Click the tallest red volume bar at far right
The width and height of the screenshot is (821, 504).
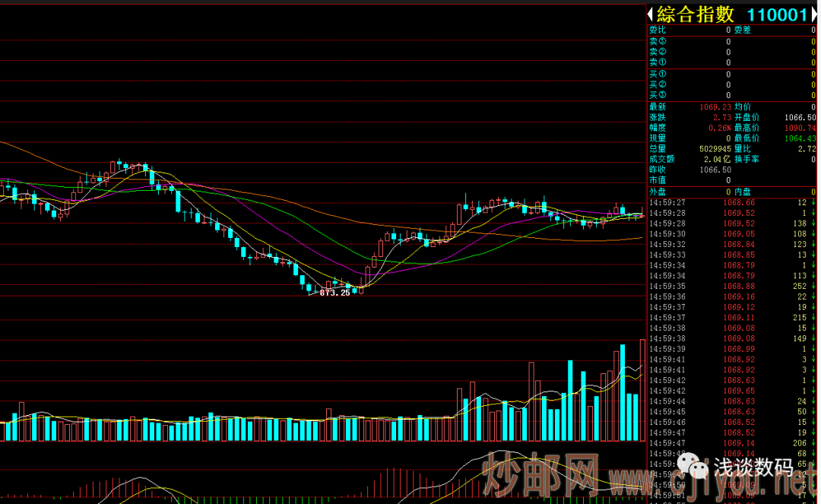(643, 389)
